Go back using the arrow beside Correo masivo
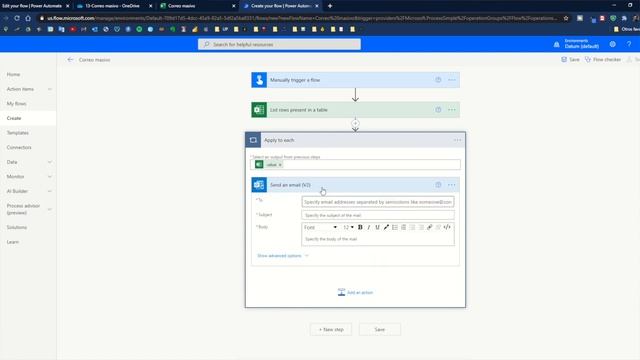The height and width of the screenshot is (360, 640). pos(70,60)
